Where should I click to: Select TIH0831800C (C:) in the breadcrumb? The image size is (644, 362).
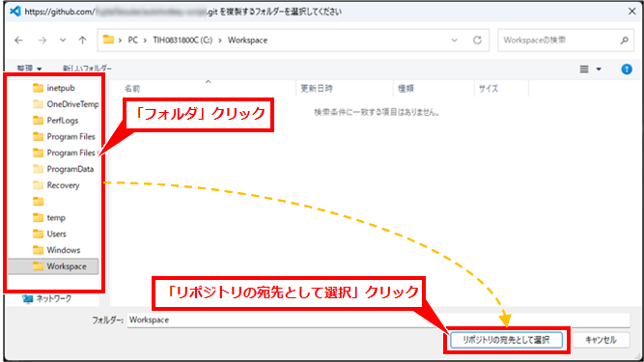pos(182,41)
